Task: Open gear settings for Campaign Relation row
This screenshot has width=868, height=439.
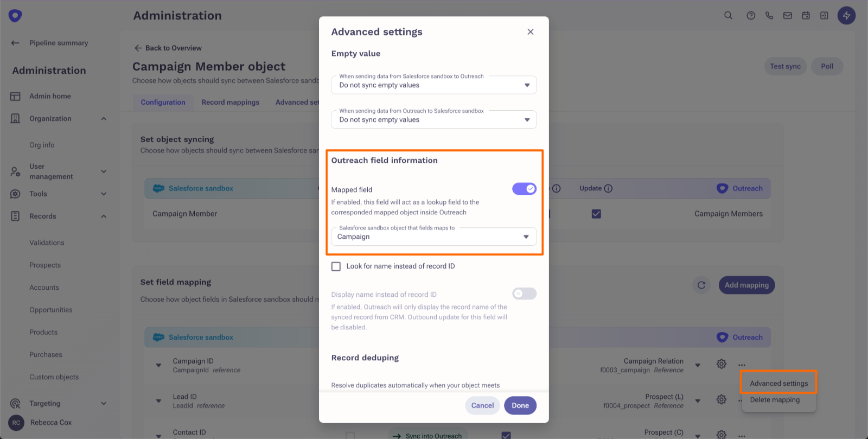Action: 721,364
